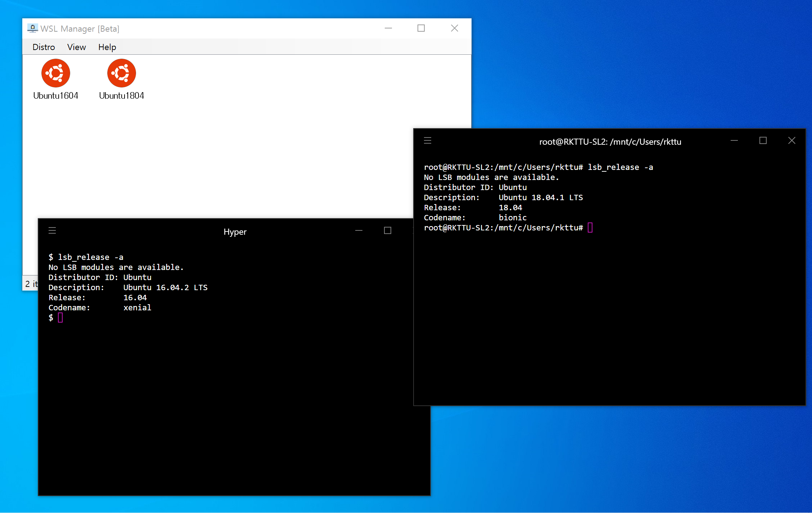Open the Hyper window hamburger menu
The image size is (812, 513).
click(x=52, y=230)
